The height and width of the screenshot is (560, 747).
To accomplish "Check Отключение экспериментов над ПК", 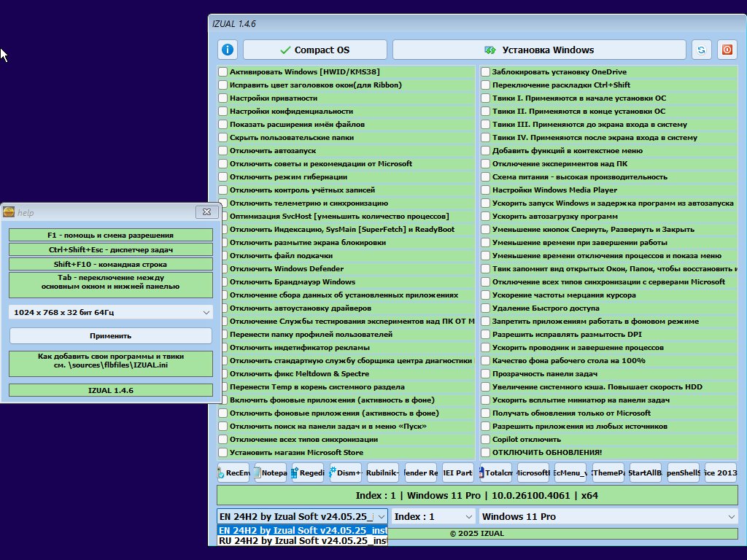I will (x=485, y=164).
